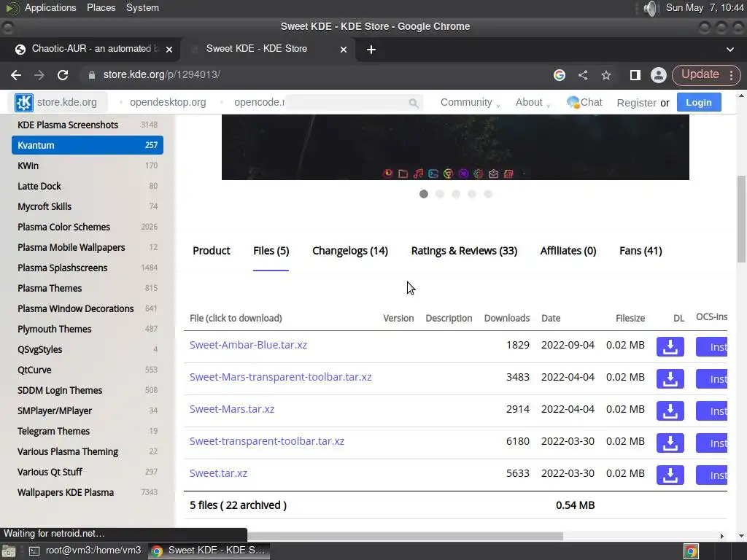Open the Places menu
The width and height of the screenshot is (747, 560).
click(101, 8)
